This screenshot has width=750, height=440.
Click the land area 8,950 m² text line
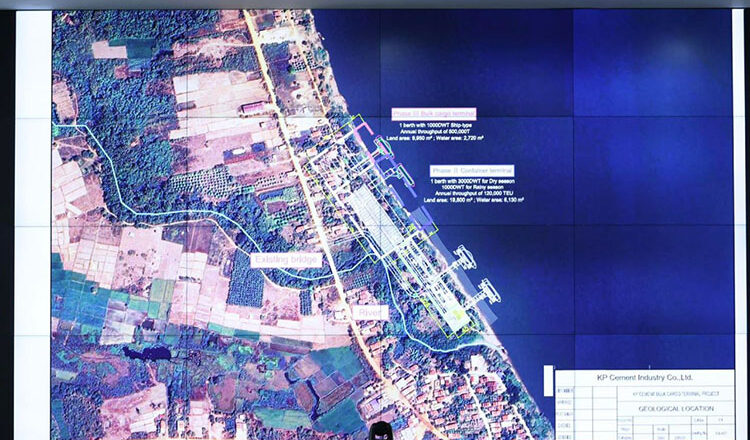point(433,140)
